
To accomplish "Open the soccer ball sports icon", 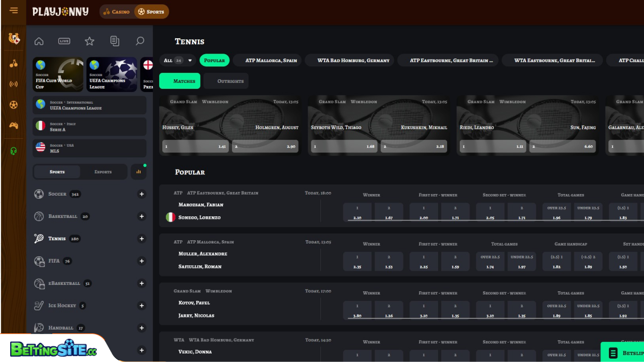I will point(13,105).
